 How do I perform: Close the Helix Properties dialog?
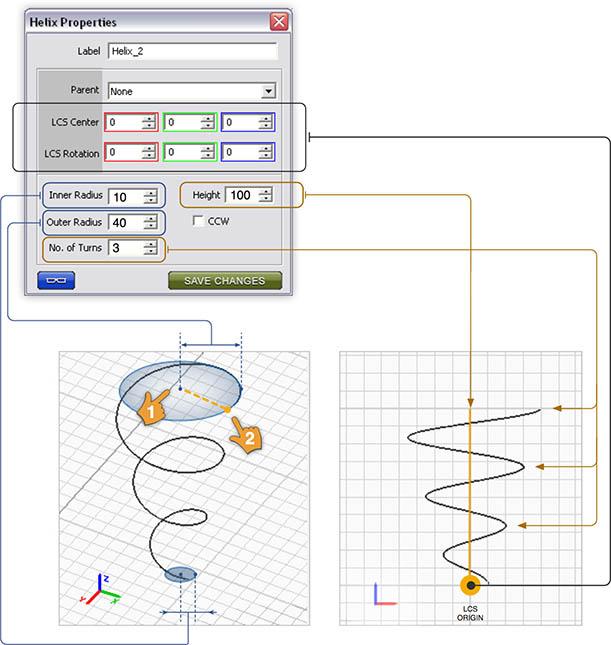279,21
